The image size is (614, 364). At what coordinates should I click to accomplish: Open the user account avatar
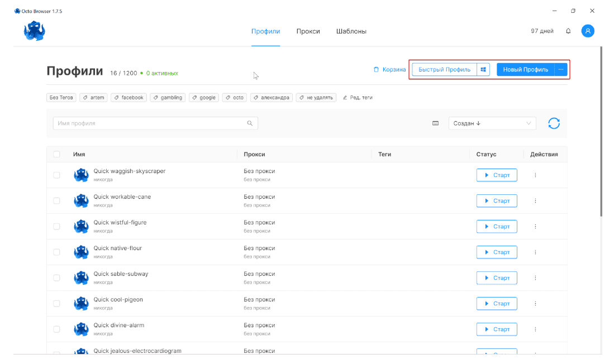coord(587,31)
